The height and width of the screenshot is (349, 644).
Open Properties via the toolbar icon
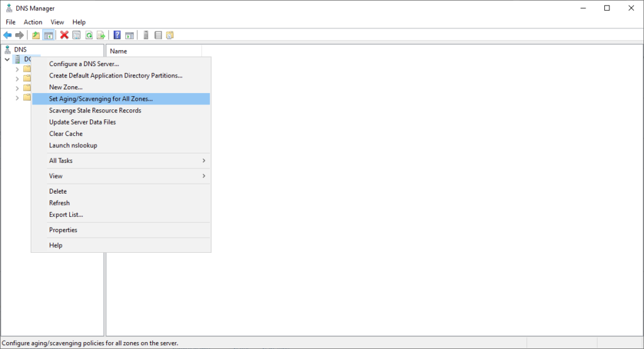(x=76, y=35)
